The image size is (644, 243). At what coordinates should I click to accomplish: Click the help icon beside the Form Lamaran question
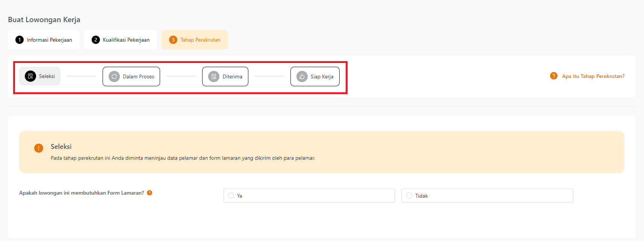pyautogui.click(x=150, y=193)
